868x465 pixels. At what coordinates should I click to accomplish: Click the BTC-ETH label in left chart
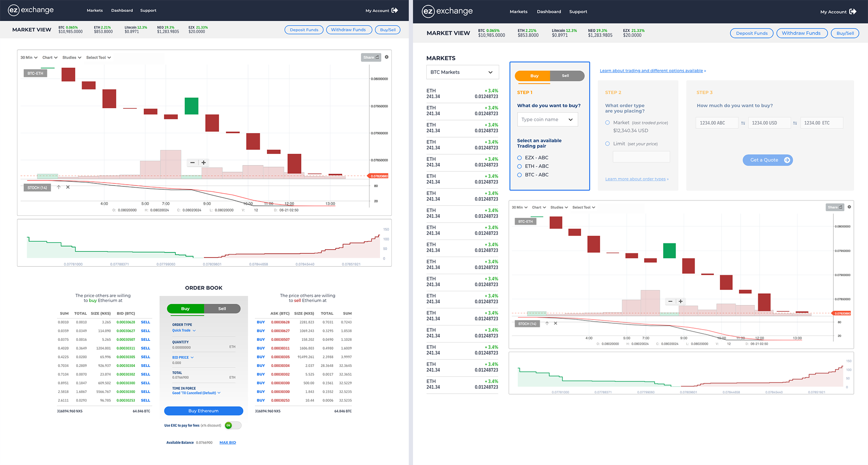click(35, 73)
